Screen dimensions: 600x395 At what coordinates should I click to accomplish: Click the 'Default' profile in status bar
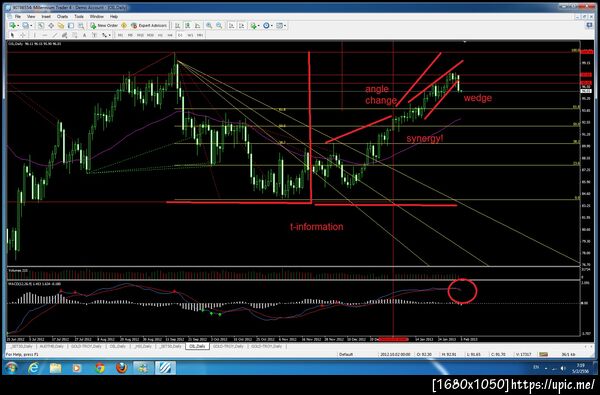point(346,354)
